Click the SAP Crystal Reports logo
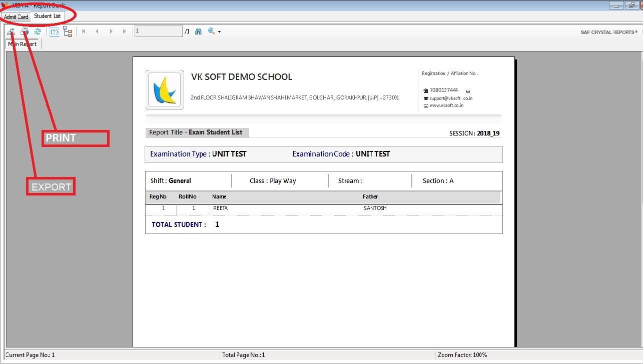Screen dimensions: 643x364 click(x=609, y=32)
